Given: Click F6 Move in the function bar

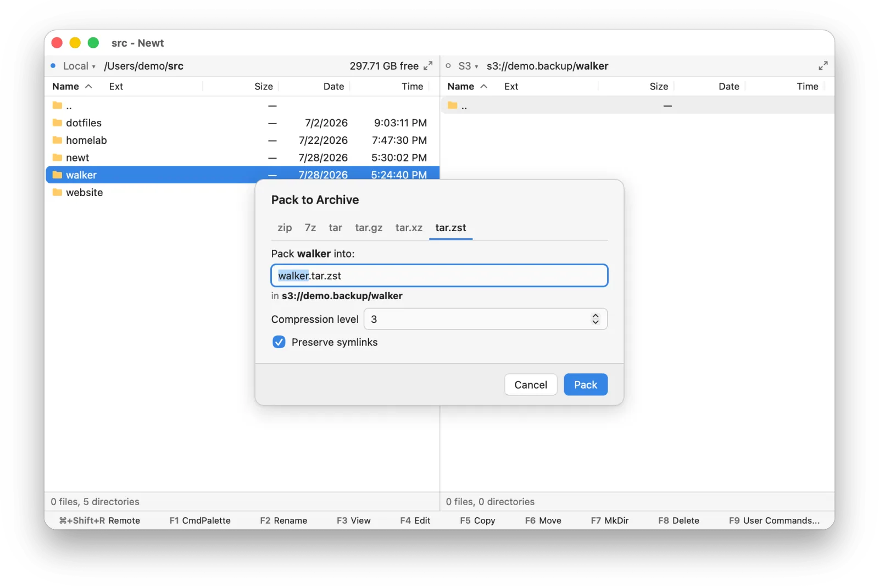Looking at the screenshot, I should point(543,520).
